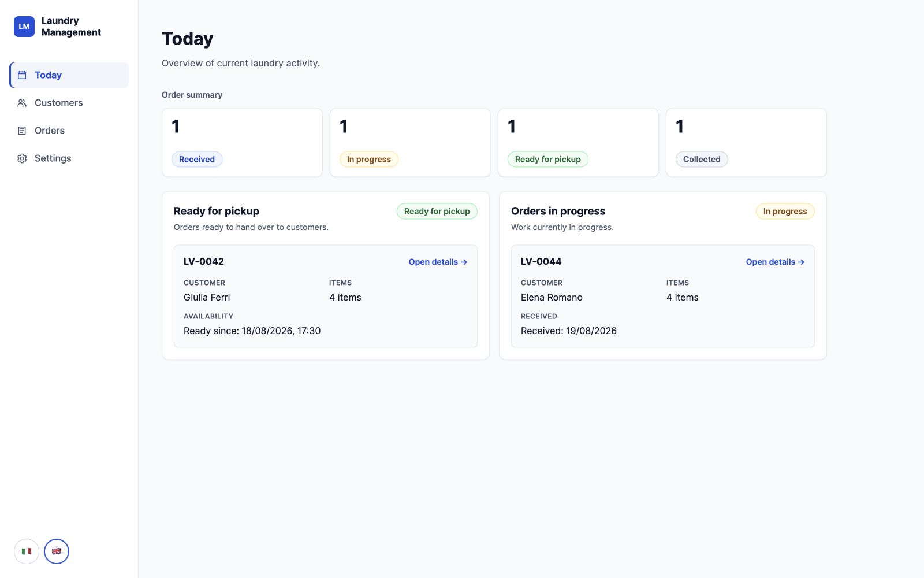Click 'Overview of current laundry activity.' text

tap(241, 63)
